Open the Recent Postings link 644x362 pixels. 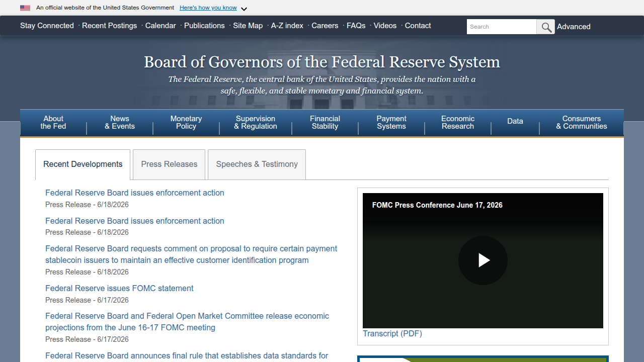[x=109, y=26]
